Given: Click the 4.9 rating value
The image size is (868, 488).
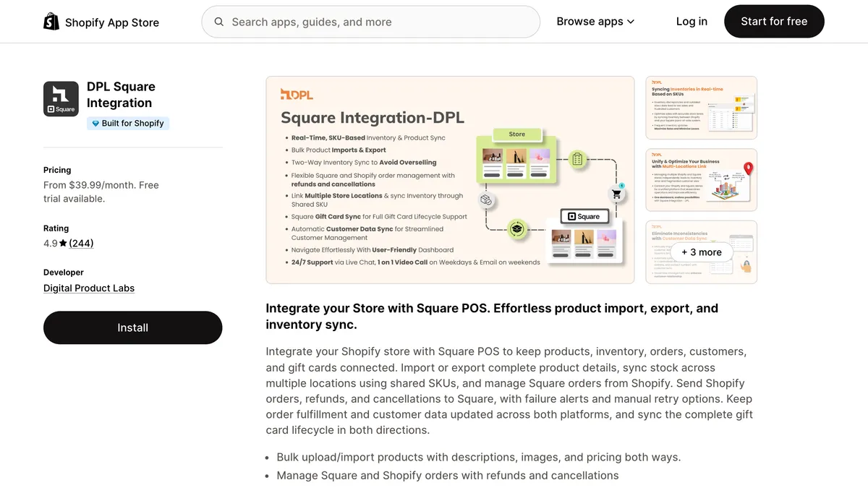Looking at the screenshot, I should (x=50, y=244).
